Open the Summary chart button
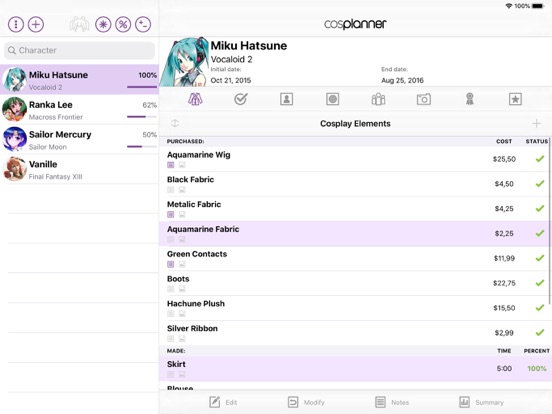Screen dimensions: 552x414 (481, 402)
